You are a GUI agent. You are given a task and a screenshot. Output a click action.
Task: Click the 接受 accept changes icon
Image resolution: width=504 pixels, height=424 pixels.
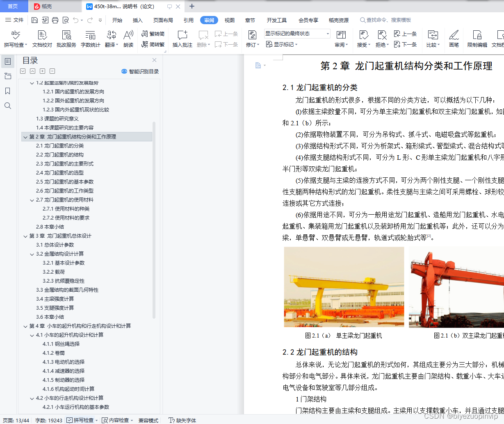coord(363,35)
